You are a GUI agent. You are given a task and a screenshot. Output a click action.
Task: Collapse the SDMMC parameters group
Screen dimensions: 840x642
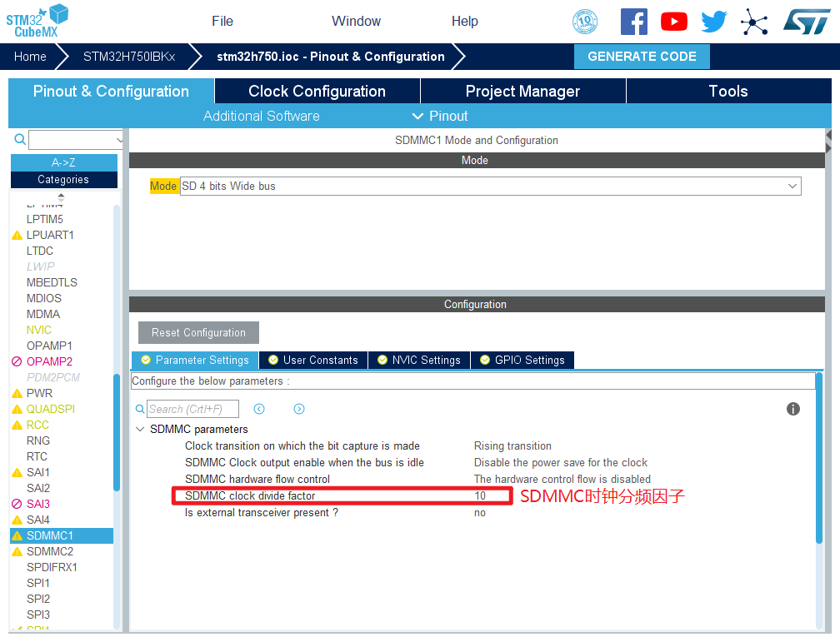tap(139, 430)
